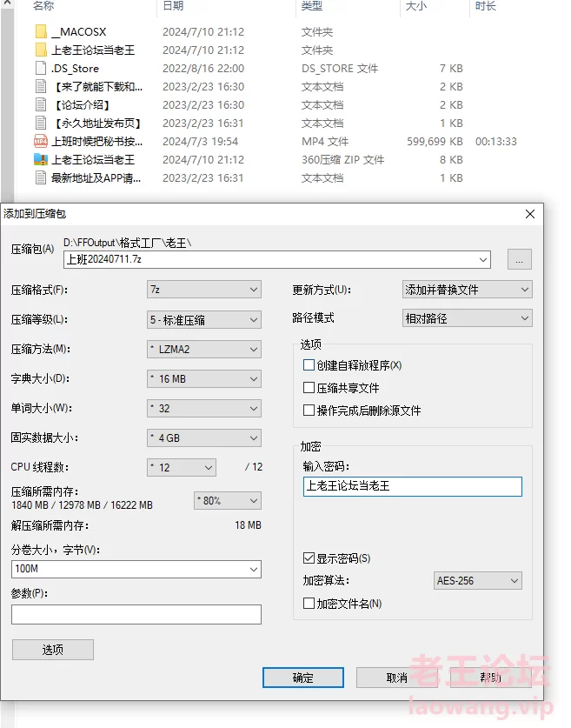The height and width of the screenshot is (728, 571).
Task: Enable 操作完成后删除源文件 checkbox
Action: point(309,410)
